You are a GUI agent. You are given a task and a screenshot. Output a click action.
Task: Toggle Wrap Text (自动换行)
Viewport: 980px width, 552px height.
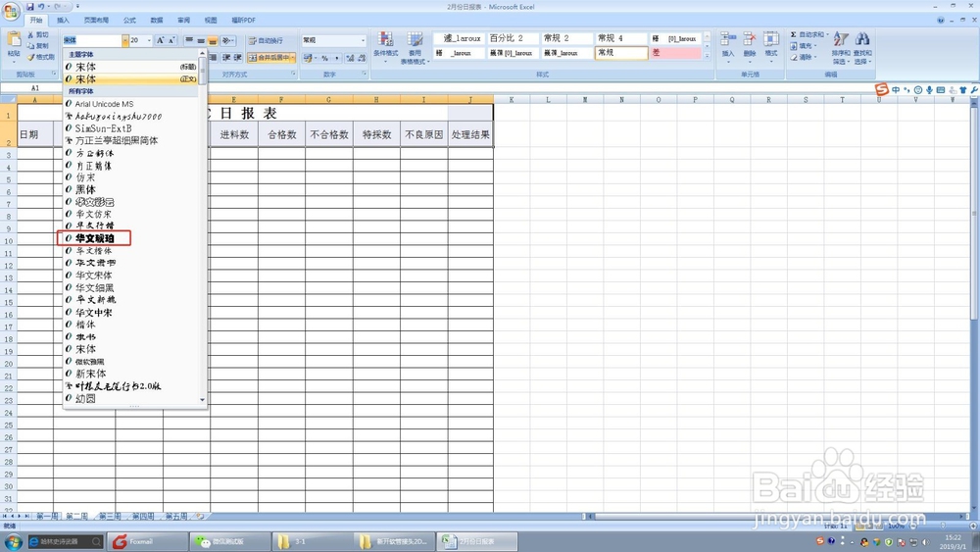click(267, 40)
